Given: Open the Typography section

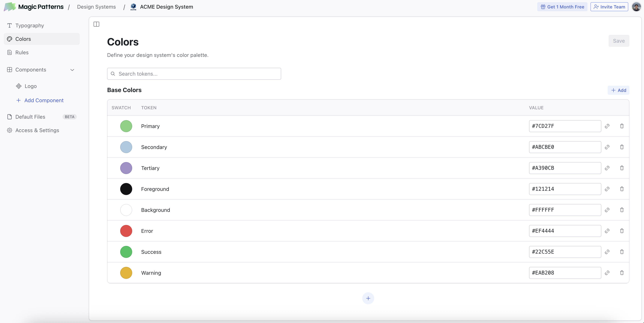Looking at the screenshot, I should coord(30,25).
